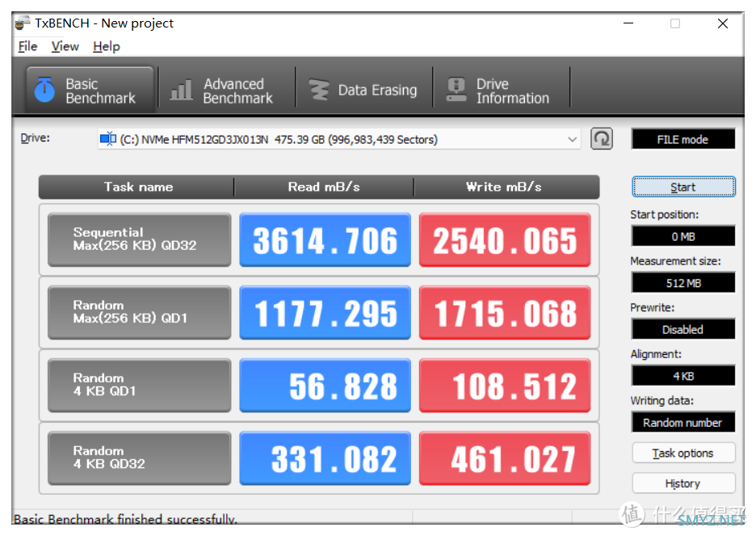The height and width of the screenshot is (536, 756).
Task: Click the Random 4 KB QD32 task button
Action: [x=140, y=458]
